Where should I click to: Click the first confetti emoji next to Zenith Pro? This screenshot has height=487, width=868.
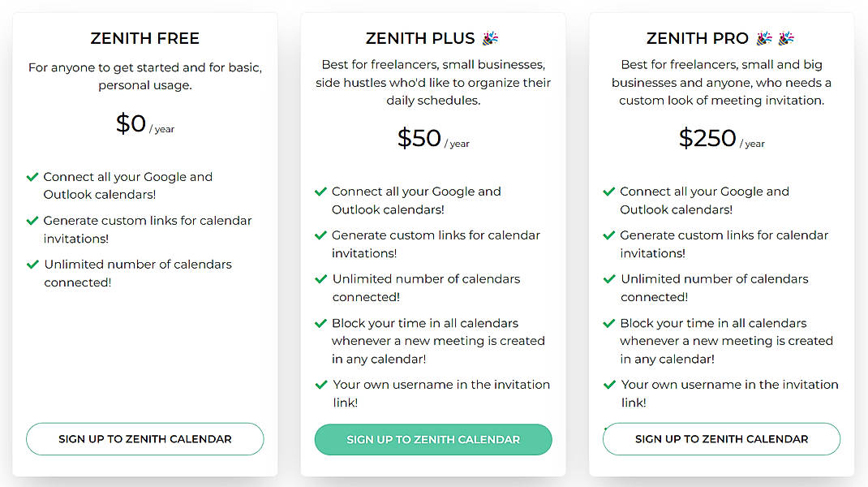[x=763, y=37]
